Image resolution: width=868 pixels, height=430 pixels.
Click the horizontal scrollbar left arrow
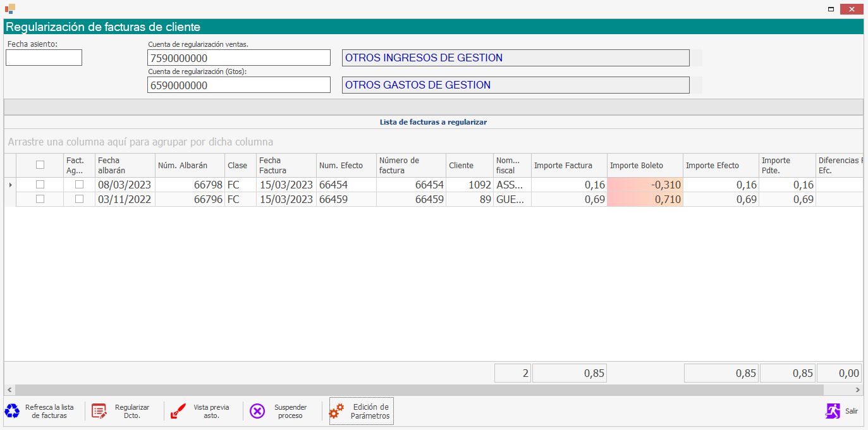pyautogui.click(x=9, y=390)
